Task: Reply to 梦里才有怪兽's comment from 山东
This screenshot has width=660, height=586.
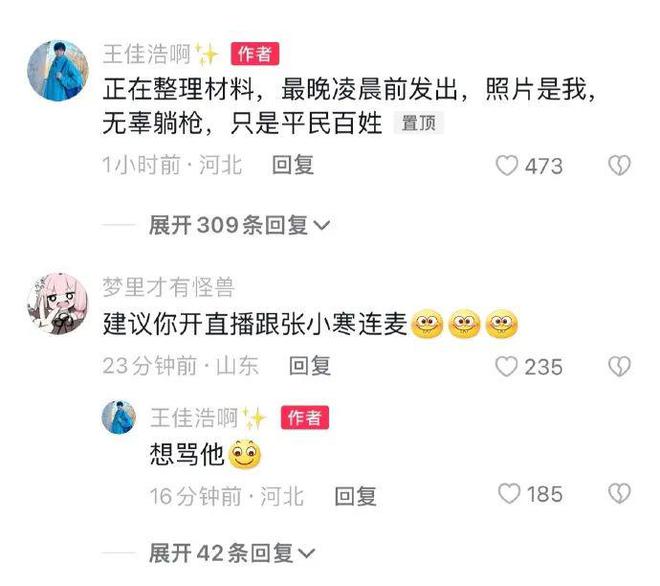Action: tap(310, 365)
